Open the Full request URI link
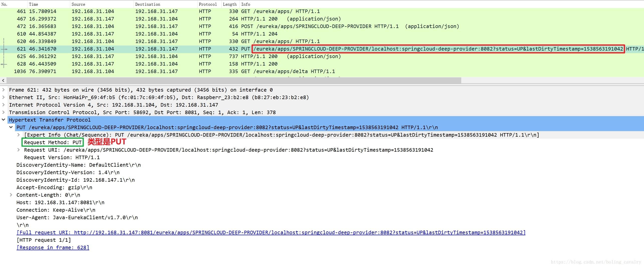Viewport: 644px width, 267px height. [x=271, y=232]
